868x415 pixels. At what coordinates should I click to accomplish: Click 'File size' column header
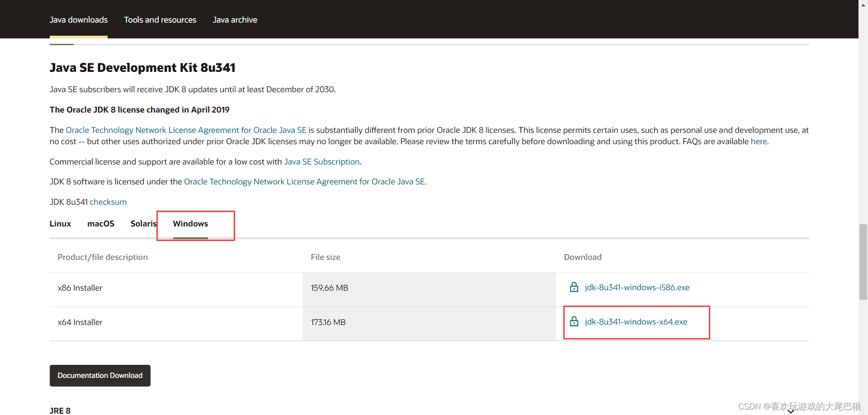[325, 257]
